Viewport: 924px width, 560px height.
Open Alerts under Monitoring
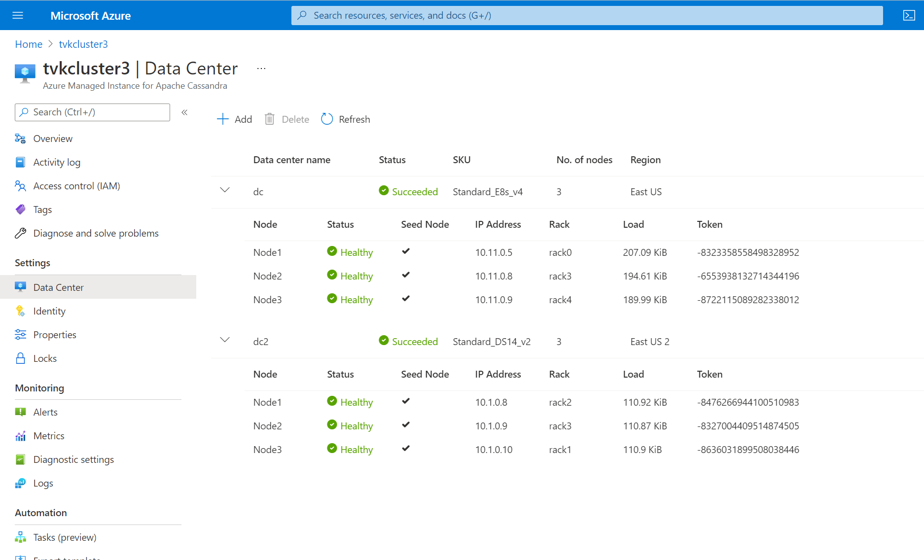tap(45, 412)
